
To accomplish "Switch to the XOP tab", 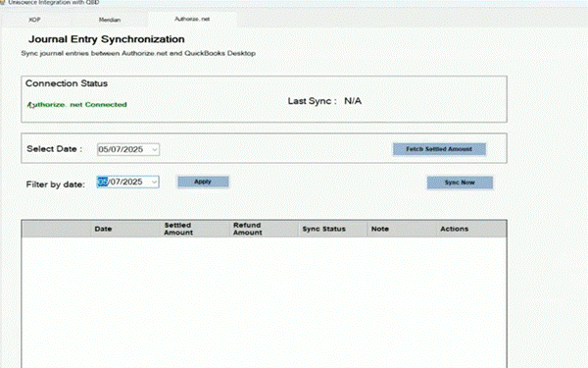I will [x=34, y=20].
